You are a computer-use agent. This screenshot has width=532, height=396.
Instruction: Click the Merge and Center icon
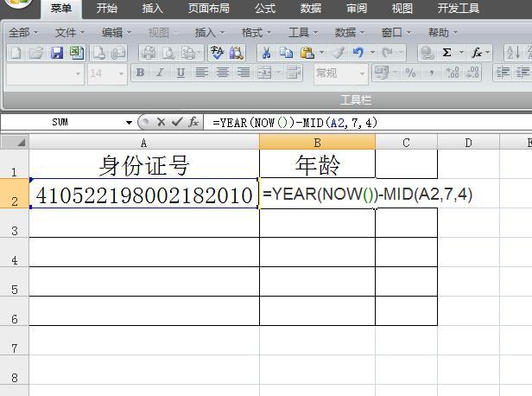[x=264, y=73]
